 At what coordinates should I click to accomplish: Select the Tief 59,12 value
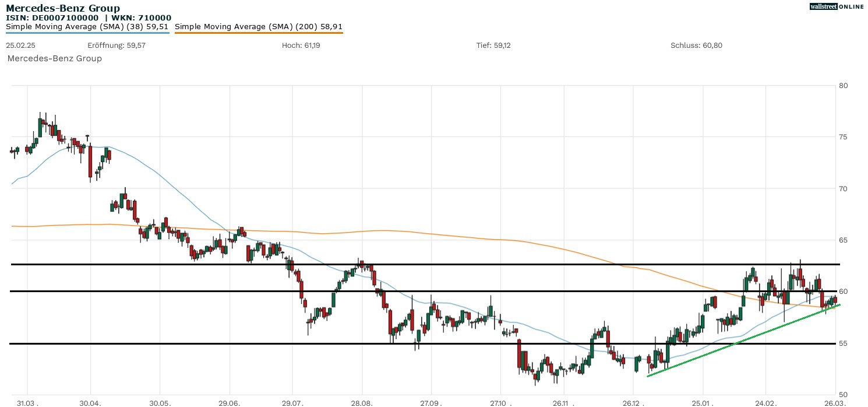pos(493,45)
